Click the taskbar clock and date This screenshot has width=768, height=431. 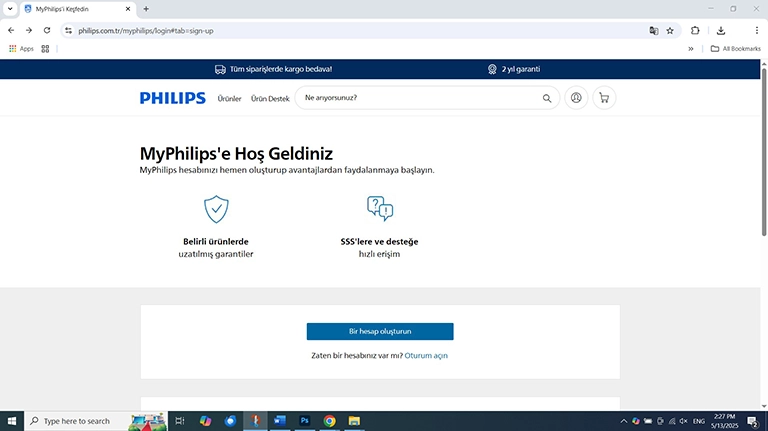pos(724,421)
